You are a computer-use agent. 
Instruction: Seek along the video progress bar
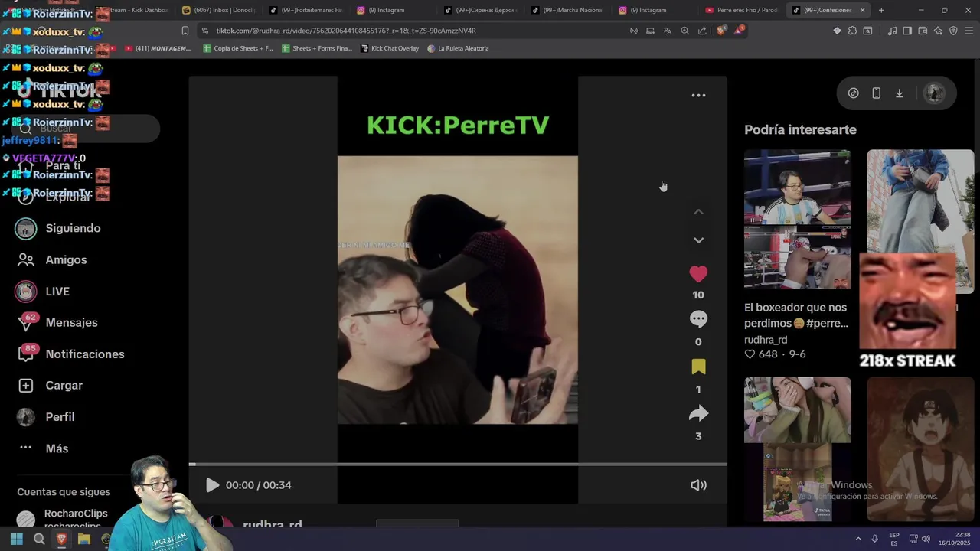pos(458,464)
